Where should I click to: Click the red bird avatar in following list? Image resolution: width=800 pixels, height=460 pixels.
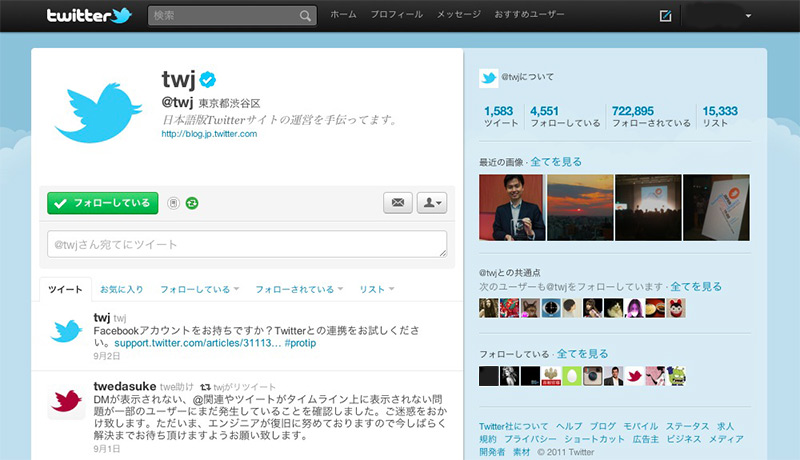(634, 376)
